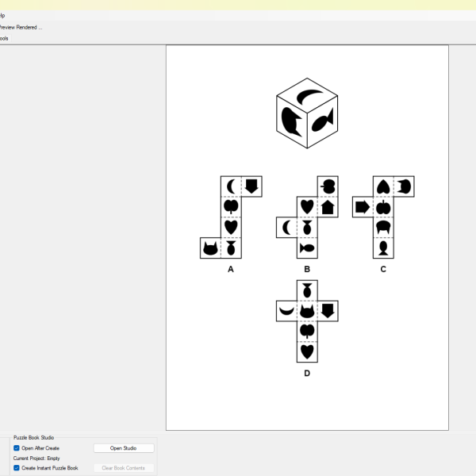Open the partially visible Help menu
This screenshot has width=476, height=476.
[x=2, y=16]
